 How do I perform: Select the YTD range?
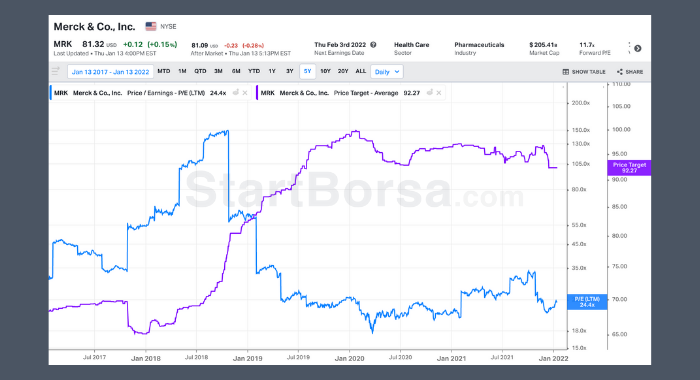(x=254, y=71)
